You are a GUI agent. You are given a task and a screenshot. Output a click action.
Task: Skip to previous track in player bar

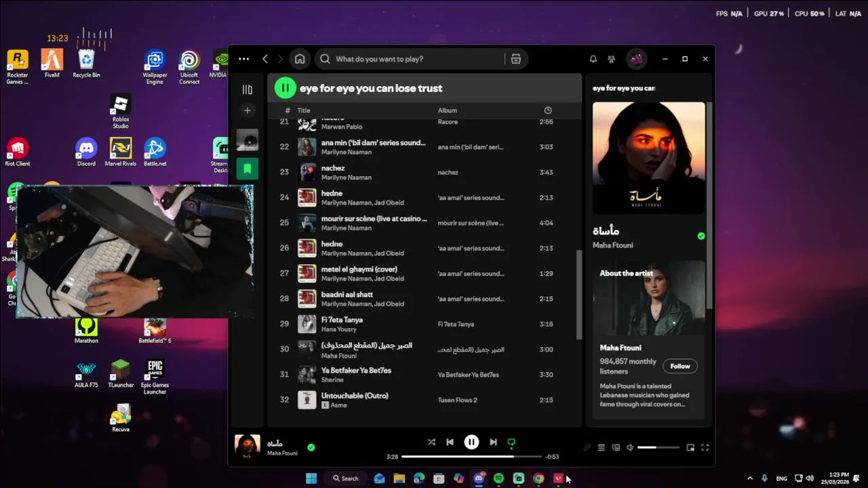tap(450, 442)
